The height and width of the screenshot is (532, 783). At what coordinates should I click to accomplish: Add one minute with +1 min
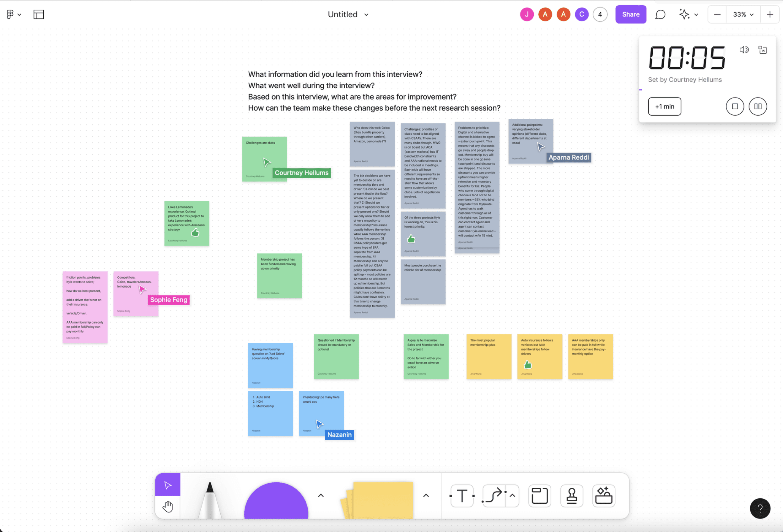pos(664,106)
